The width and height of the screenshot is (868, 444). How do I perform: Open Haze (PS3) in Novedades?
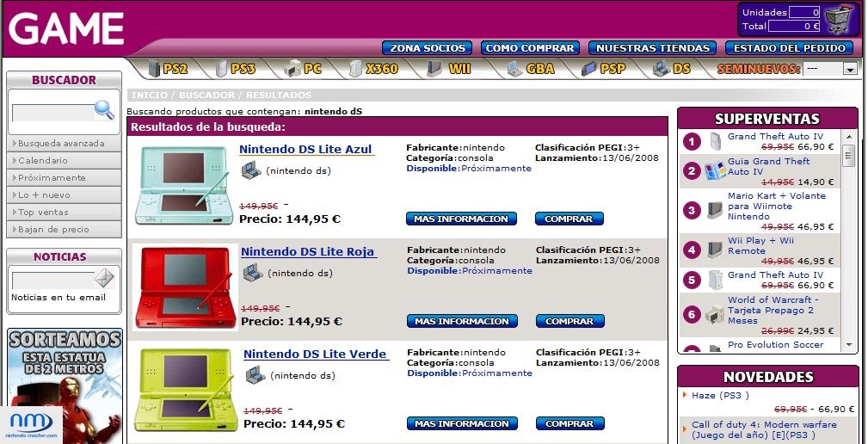720,395
